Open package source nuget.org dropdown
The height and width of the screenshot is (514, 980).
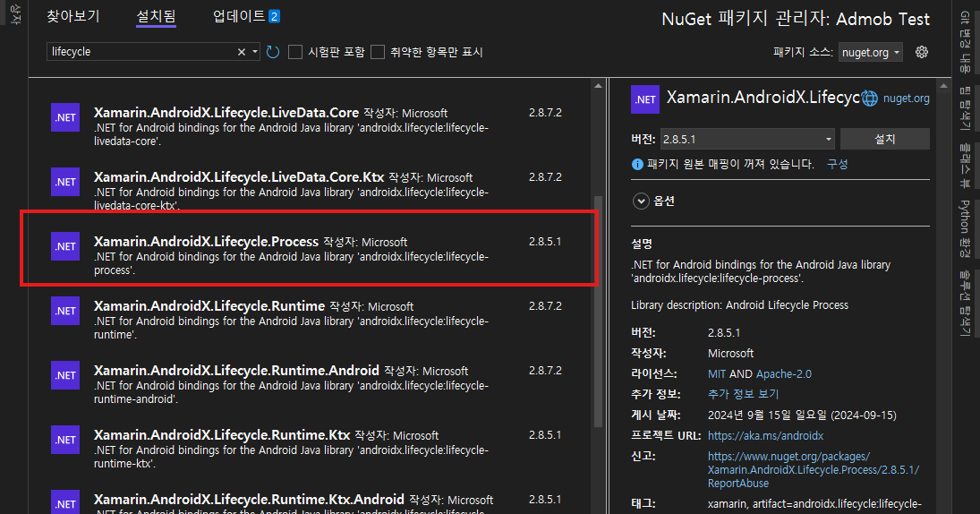[870, 53]
